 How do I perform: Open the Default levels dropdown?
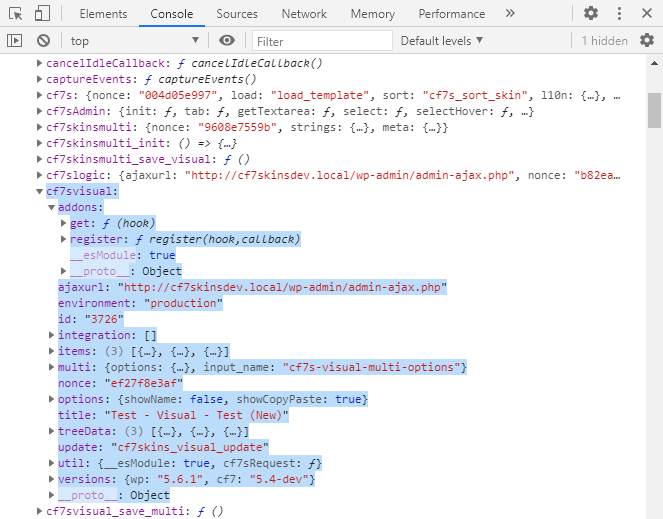pos(441,40)
